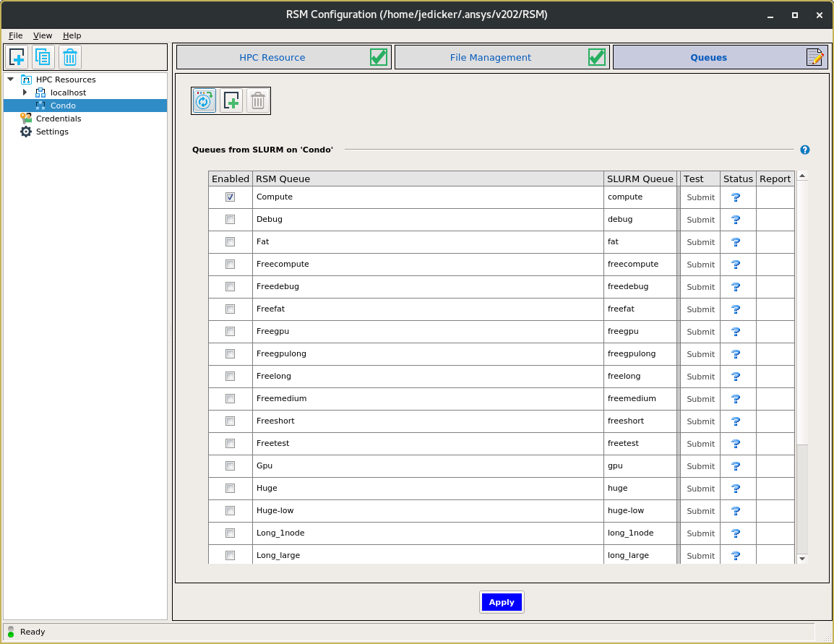
Task: Click the add new queue icon
Action: point(231,100)
